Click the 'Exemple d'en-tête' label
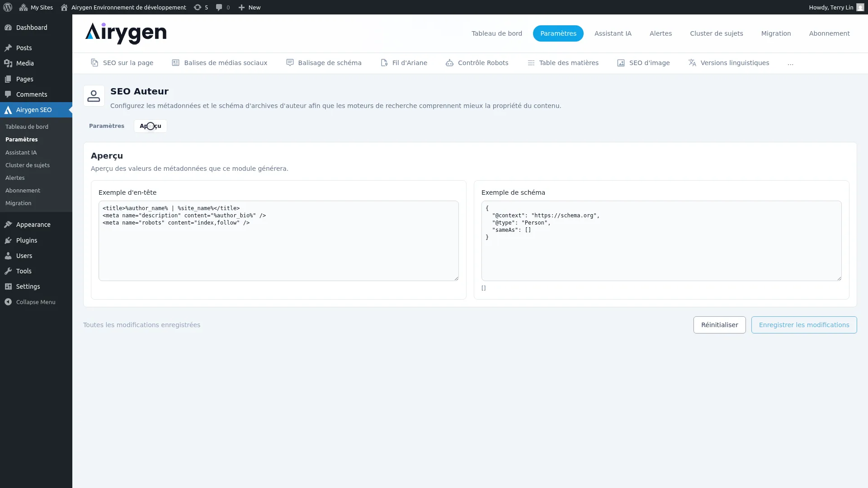The height and width of the screenshot is (488, 868). pos(127,192)
